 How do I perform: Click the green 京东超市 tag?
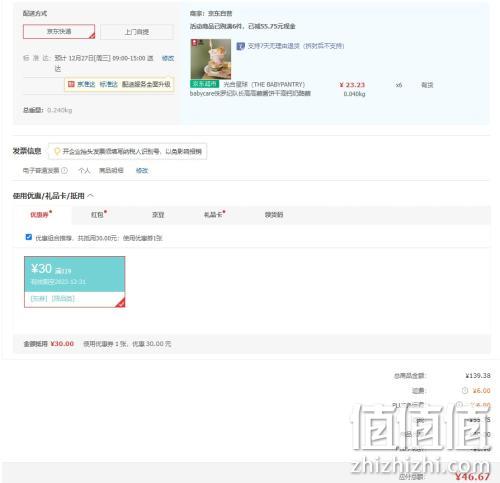click(204, 84)
